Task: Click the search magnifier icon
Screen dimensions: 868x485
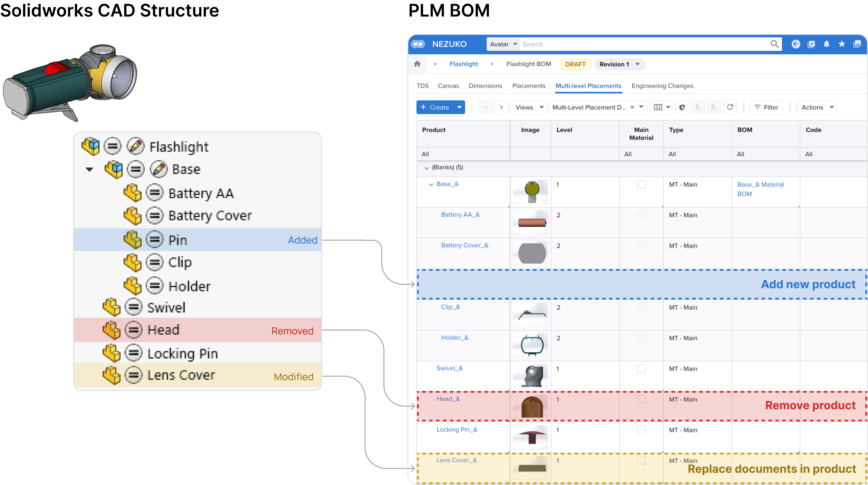Action: [x=774, y=44]
